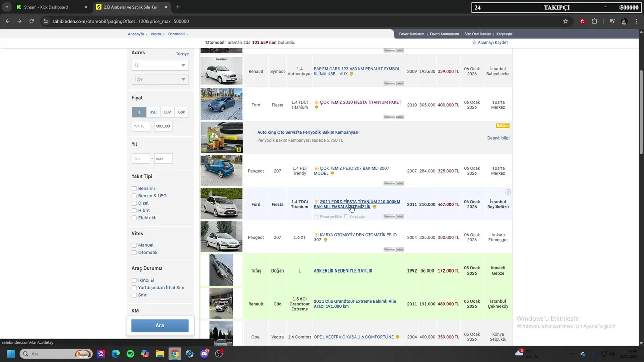Image resolution: width=644 pixels, height=362 pixels.
Task: Click the Yıl max input field
Action: [x=163, y=159]
